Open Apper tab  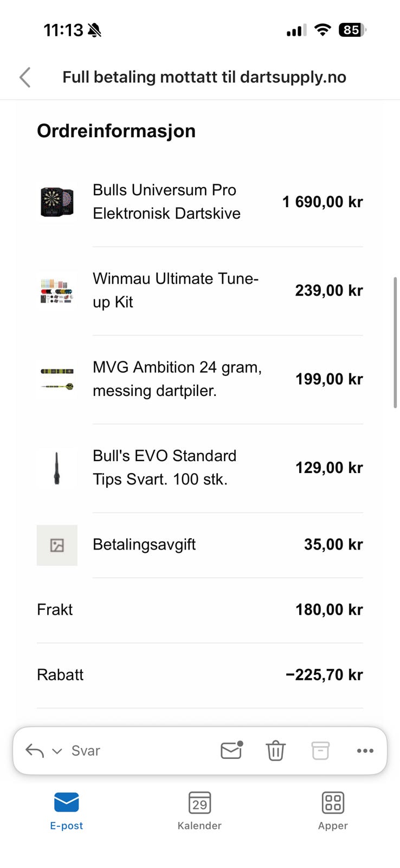pos(333,810)
